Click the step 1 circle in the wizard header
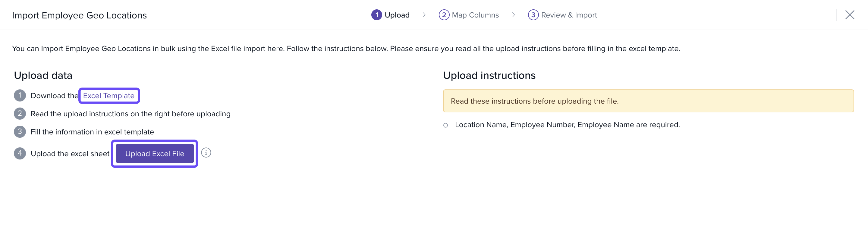This screenshot has height=235, width=868. (x=376, y=15)
